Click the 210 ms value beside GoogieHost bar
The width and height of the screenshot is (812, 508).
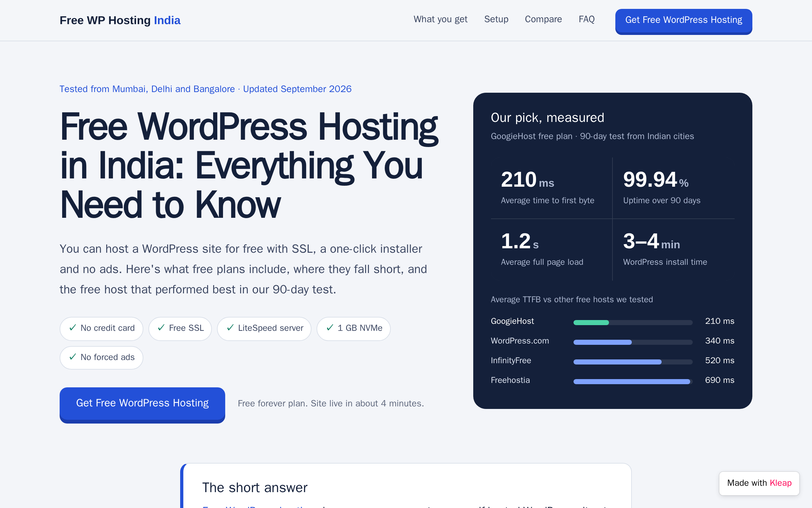[720, 321]
